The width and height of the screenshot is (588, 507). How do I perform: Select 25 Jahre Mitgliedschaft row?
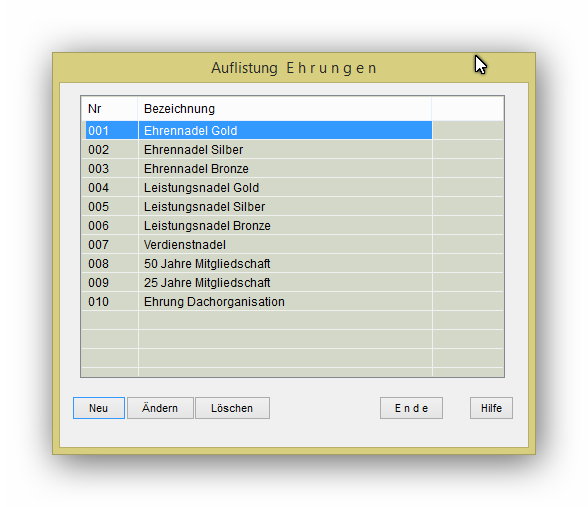[x=259, y=283]
